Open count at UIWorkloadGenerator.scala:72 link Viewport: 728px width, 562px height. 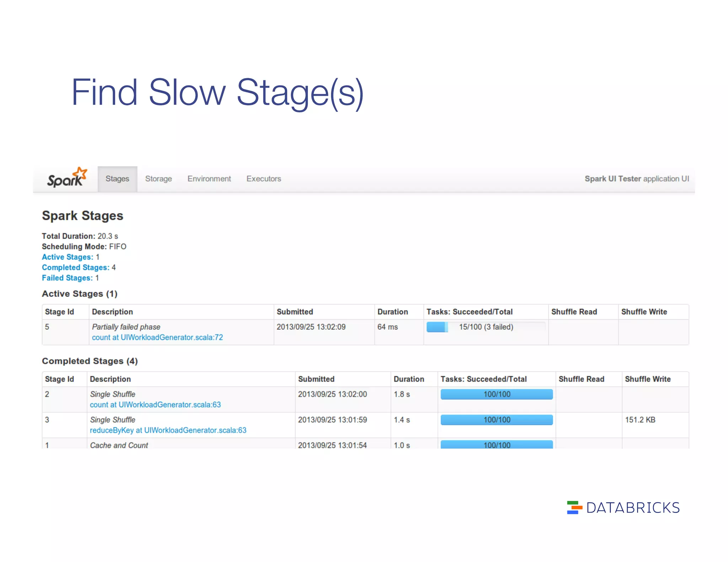(x=157, y=337)
